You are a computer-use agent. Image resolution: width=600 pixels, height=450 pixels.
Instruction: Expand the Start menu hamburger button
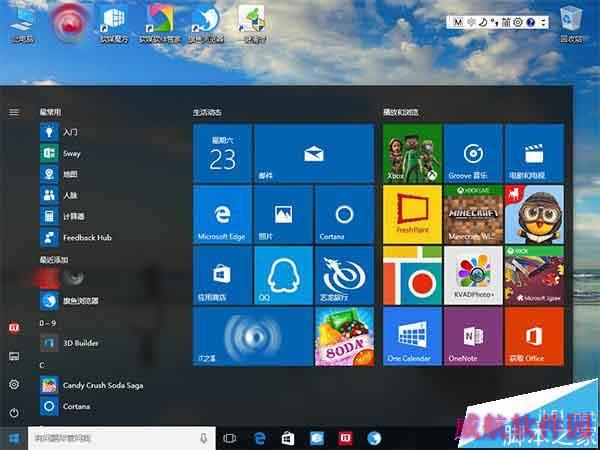tap(14, 112)
